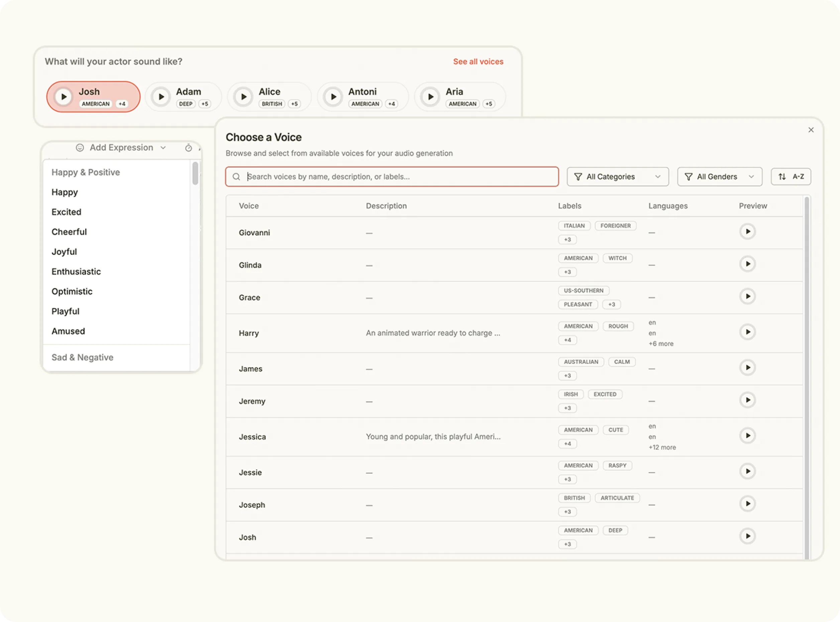The width and height of the screenshot is (840, 622).
Task: Choose the Cheerful expression
Action: (x=69, y=232)
